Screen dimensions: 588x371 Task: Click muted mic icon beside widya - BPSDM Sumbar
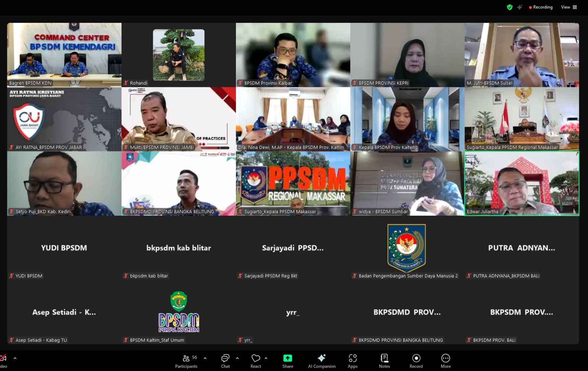(355, 212)
